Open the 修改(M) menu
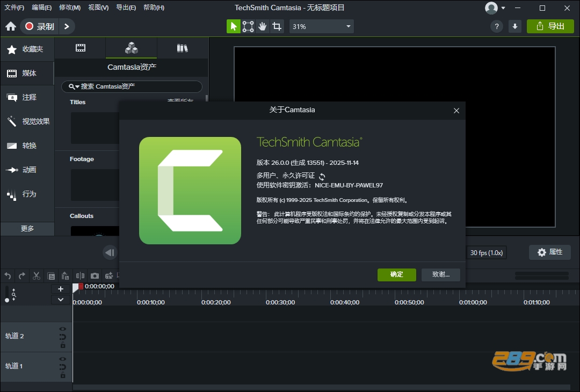The image size is (580, 392). (70, 8)
